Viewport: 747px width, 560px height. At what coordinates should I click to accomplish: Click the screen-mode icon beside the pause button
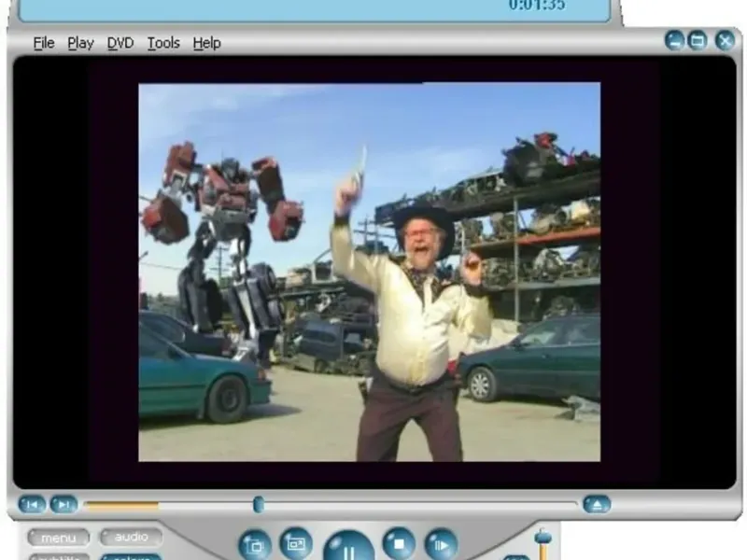tap(296, 543)
